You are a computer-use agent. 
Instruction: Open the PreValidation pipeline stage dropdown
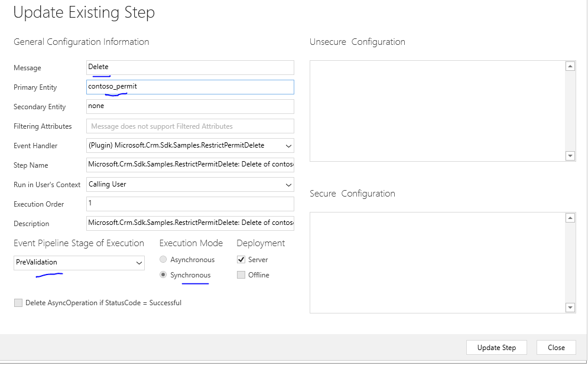tap(79, 263)
